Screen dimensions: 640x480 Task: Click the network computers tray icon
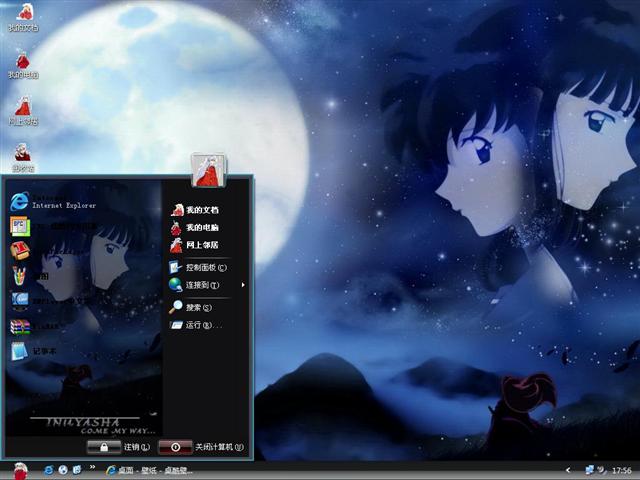coord(589,470)
